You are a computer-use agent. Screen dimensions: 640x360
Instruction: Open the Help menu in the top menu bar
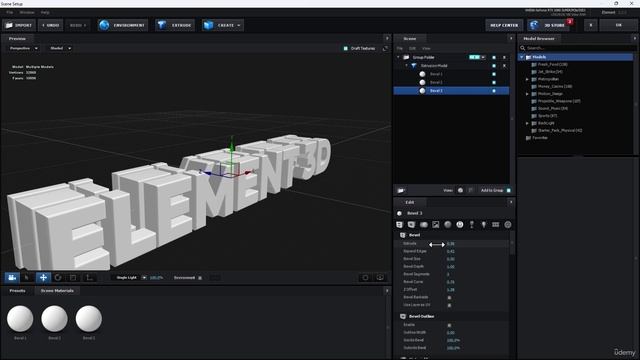[45, 13]
